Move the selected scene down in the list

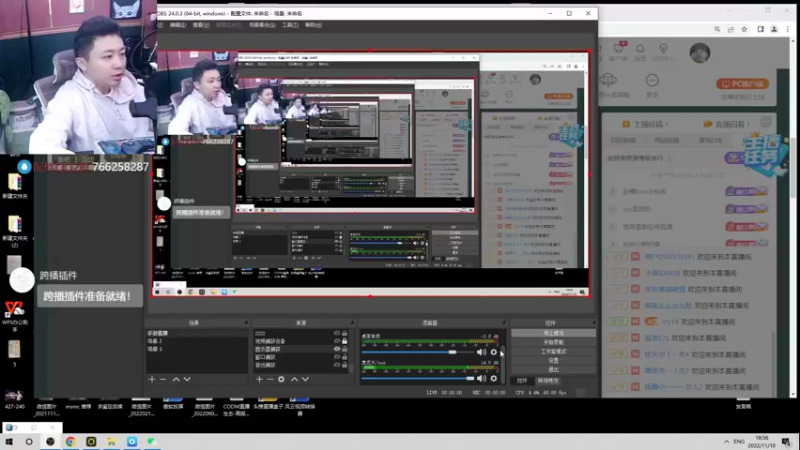(x=187, y=379)
